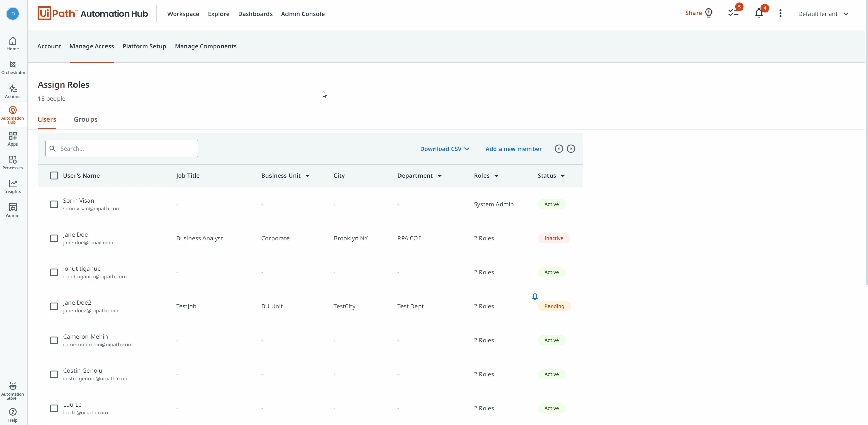
Task: Click the RPA COE department cell
Action: 409,238
